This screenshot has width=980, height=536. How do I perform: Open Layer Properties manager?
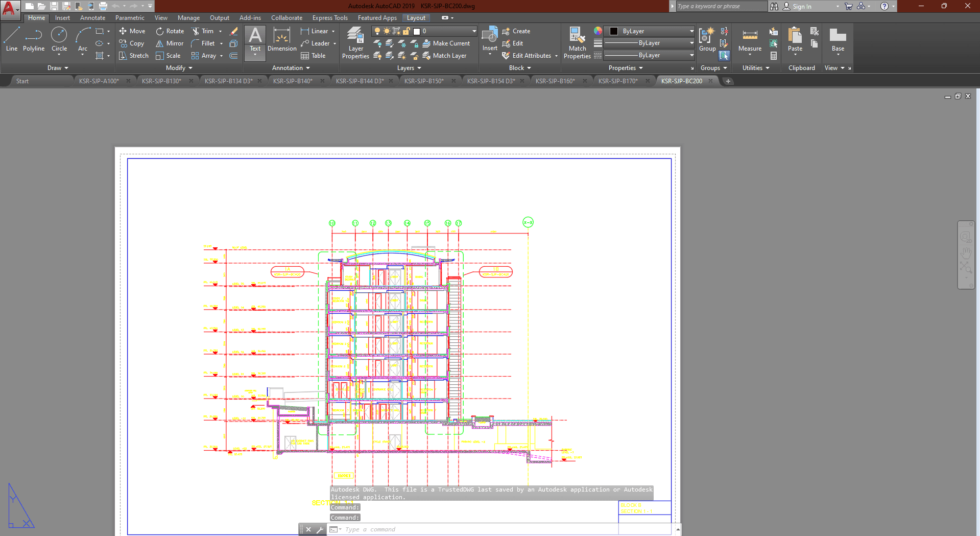click(355, 42)
